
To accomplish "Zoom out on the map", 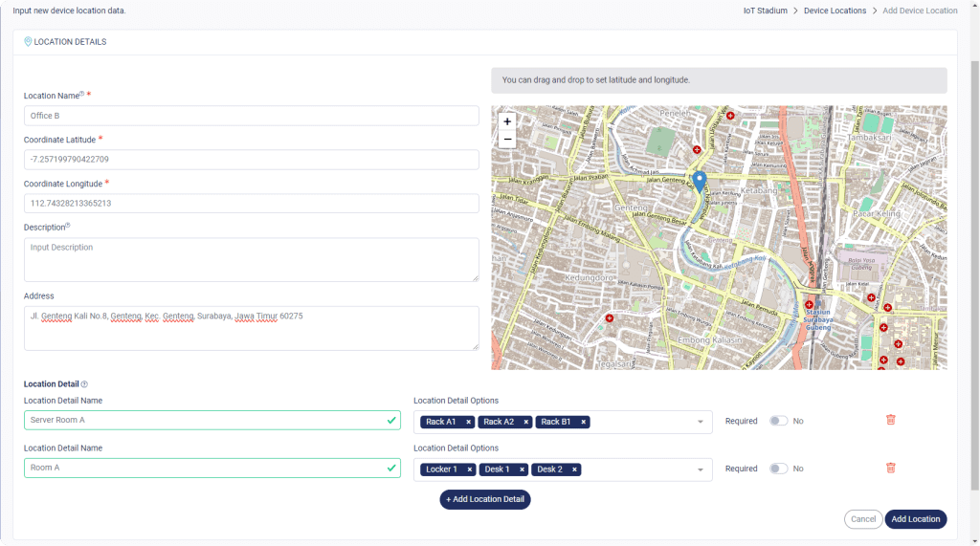I will point(507,140).
